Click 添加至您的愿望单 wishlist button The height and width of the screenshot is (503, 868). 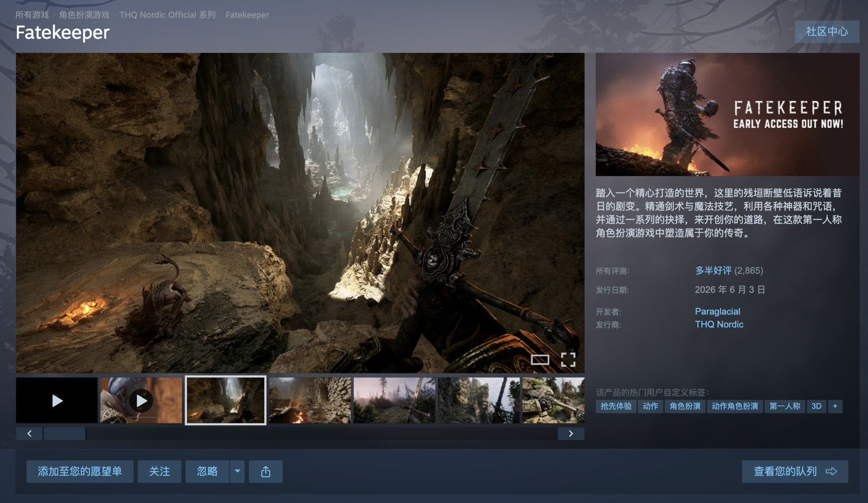(80, 472)
